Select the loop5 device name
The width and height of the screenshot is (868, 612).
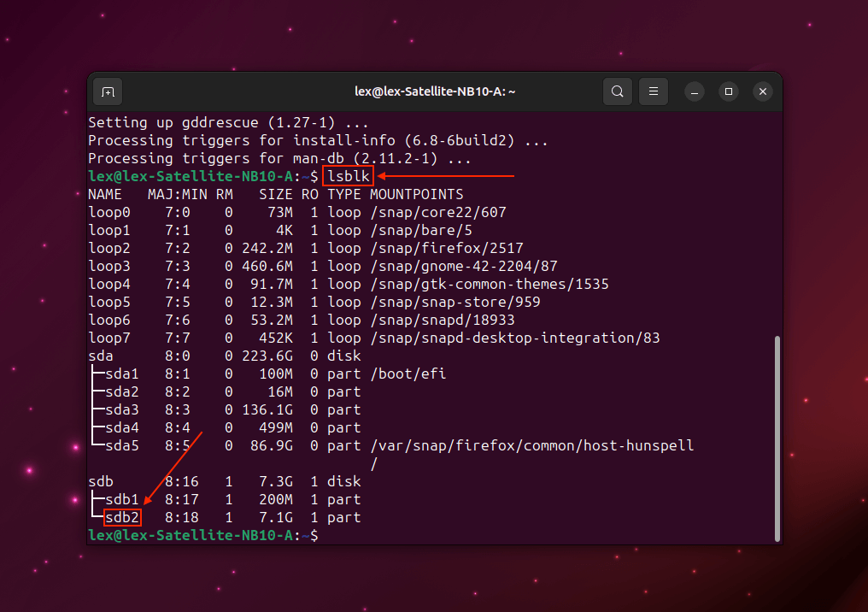click(x=109, y=302)
